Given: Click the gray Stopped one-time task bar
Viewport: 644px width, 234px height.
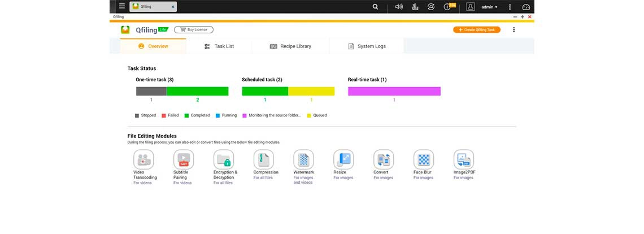Looking at the screenshot, I should [151, 92].
